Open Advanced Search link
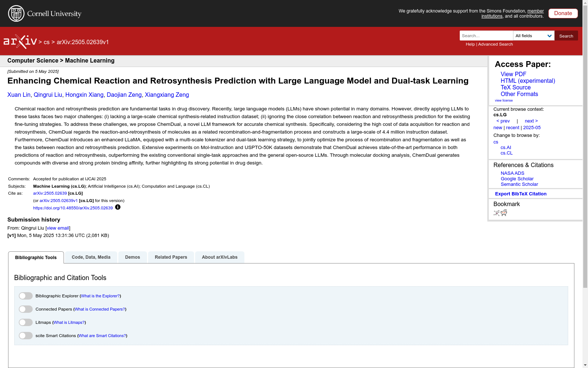This screenshot has height=368, width=588. point(495,44)
